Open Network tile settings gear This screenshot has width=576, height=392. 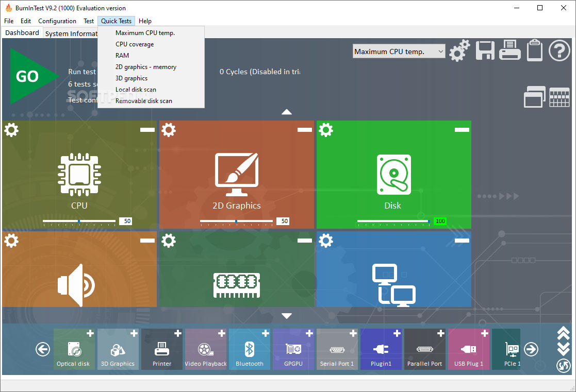tap(326, 241)
